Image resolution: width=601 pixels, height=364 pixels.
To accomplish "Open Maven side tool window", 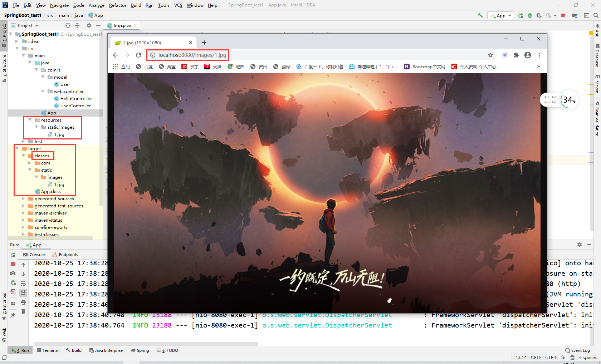I will [x=597, y=84].
